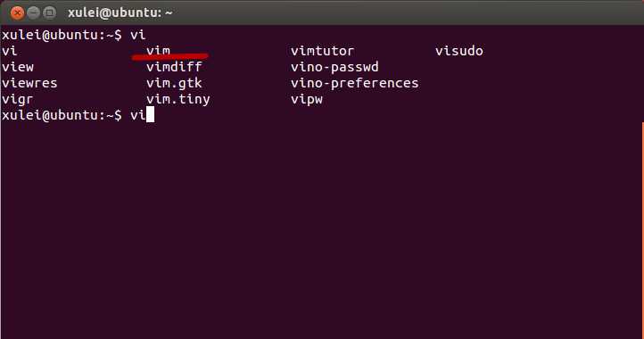This screenshot has width=644, height=339.
Task: Click the viewres entry
Action: [29, 83]
